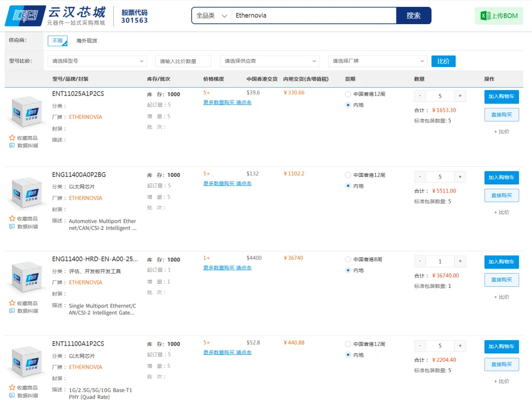Image resolution: width=532 pixels, height=414 pixels.
Task: Click minus stepper for ENG11400-HRD-EN-A00 quantity
Action: 420,261
